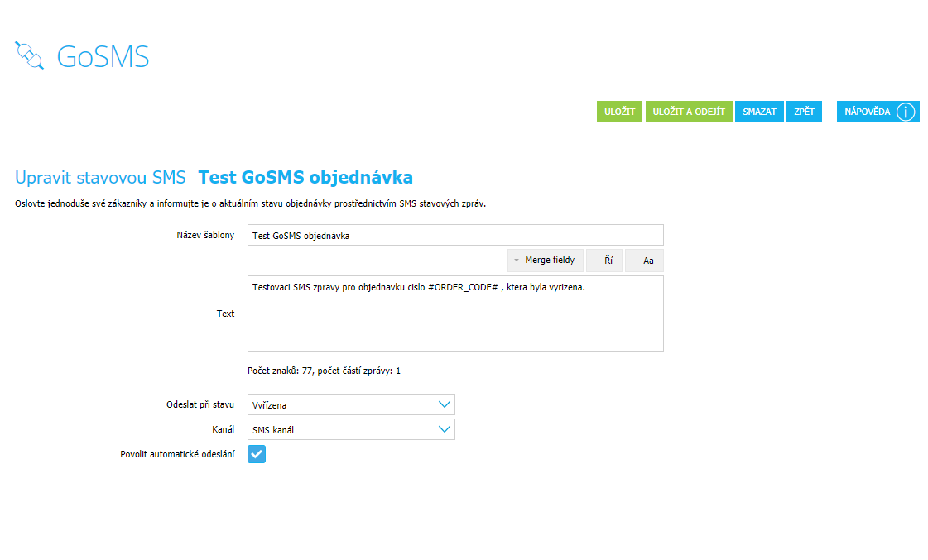Delete the template with the Smazat button

[759, 112]
